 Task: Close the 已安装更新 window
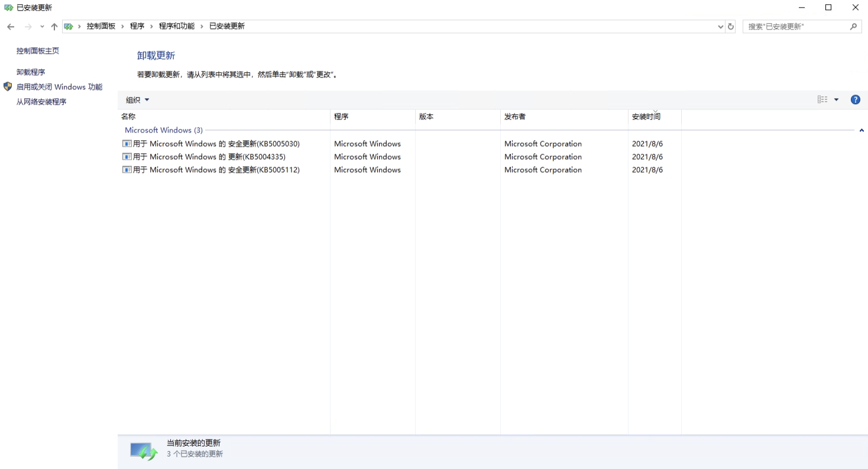pyautogui.click(x=855, y=8)
